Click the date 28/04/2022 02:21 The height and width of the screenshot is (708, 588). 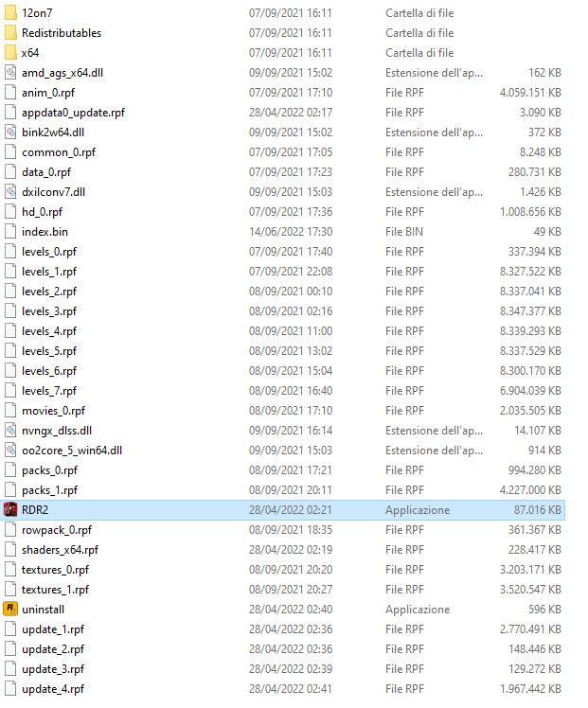pyautogui.click(x=291, y=509)
